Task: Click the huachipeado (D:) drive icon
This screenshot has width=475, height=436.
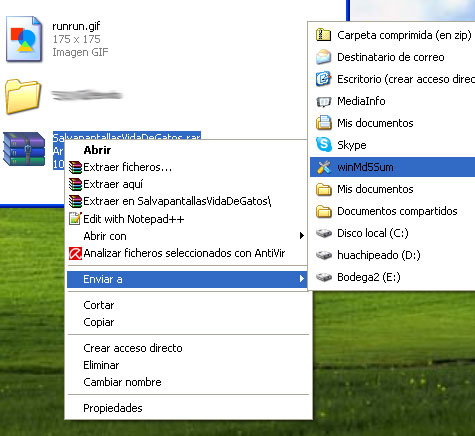Action: pyautogui.click(x=323, y=255)
